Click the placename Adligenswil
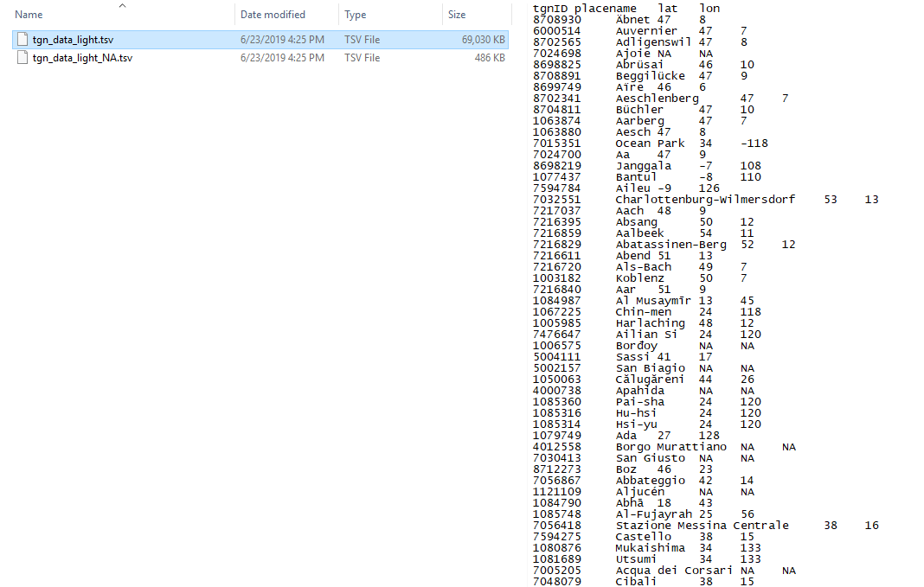Image resolution: width=924 pixels, height=587 pixels. pyautogui.click(x=653, y=41)
